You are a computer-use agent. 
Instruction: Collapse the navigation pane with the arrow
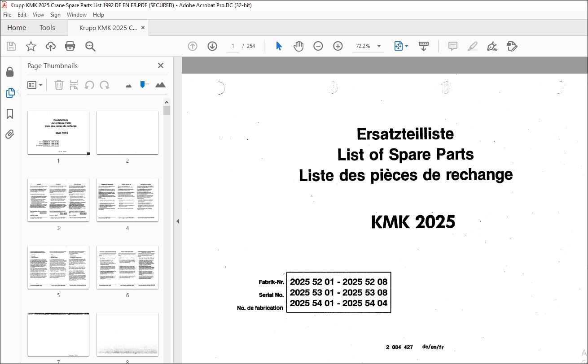click(177, 221)
